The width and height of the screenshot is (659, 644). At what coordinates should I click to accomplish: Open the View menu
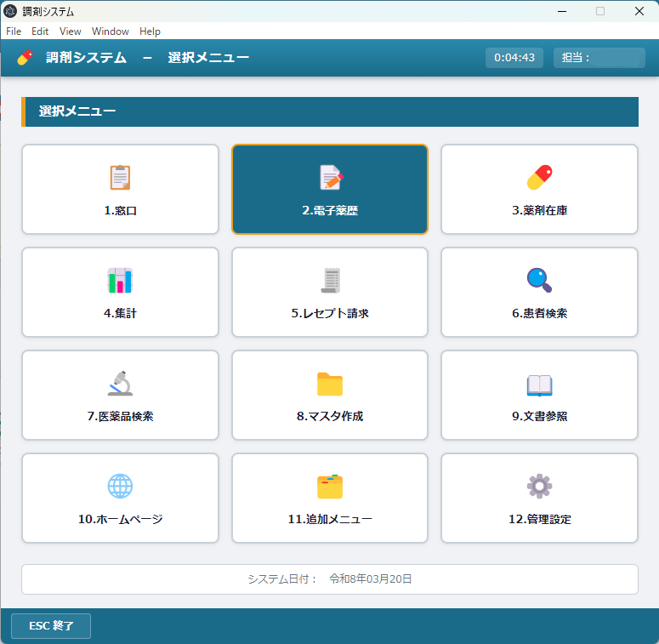[71, 31]
